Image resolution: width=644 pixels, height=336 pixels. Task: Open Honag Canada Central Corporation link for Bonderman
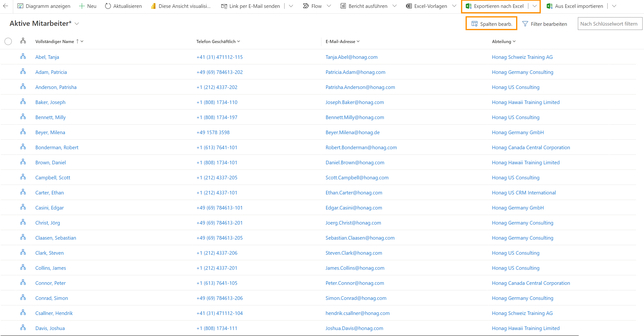pos(531,147)
